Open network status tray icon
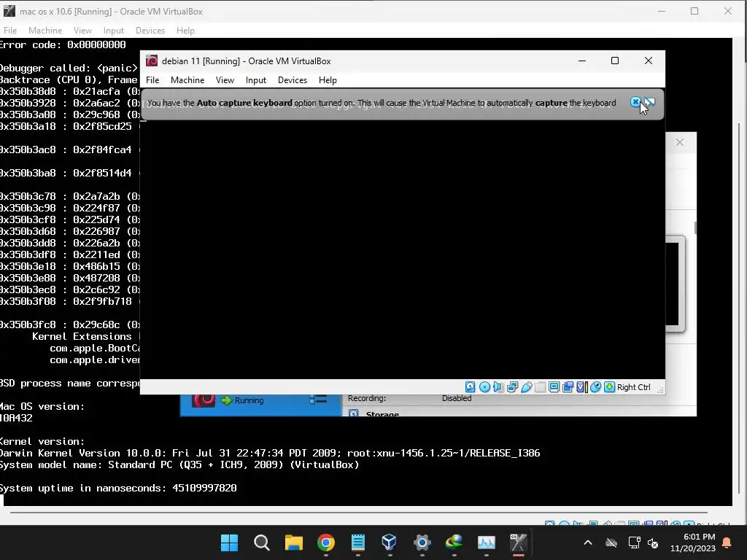 (x=634, y=542)
